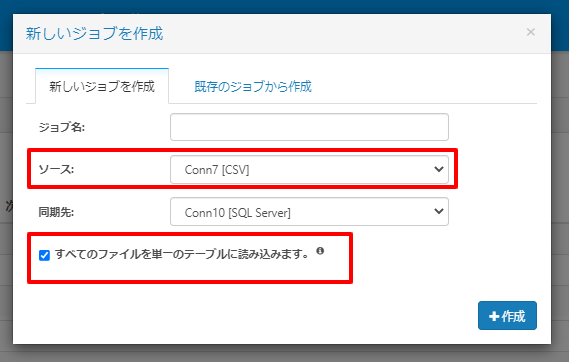The width and height of the screenshot is (569, 362).
Task: Open the ソース dropdown showing Conn7 [CSV]
Action: (x=309, y=169)
